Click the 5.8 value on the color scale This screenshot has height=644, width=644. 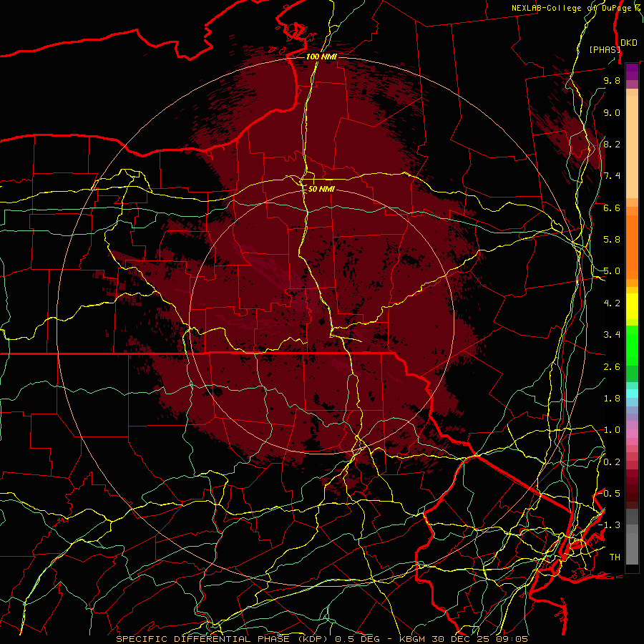click(612, 240)
